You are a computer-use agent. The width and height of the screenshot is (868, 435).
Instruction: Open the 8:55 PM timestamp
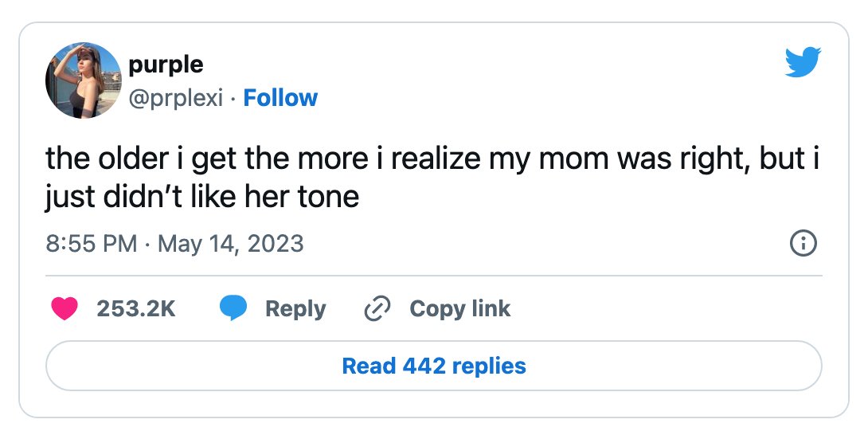(92, 244)
